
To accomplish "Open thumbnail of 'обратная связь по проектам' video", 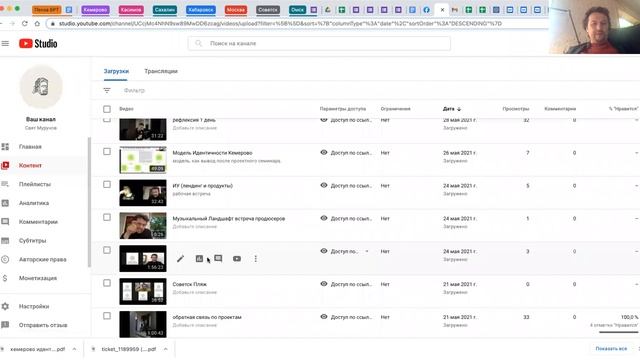I will pyautogui.click(x=143, y=324).
